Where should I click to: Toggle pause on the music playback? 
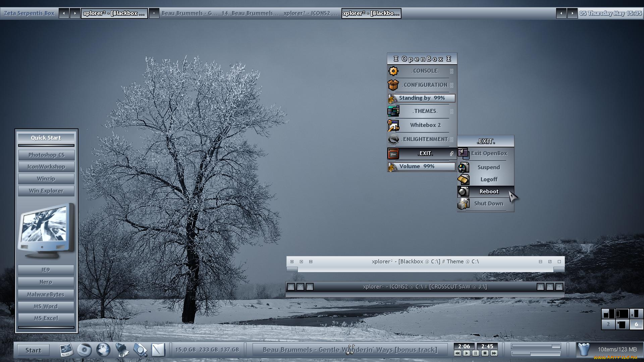pyautogui.click(x=476, y=353)
